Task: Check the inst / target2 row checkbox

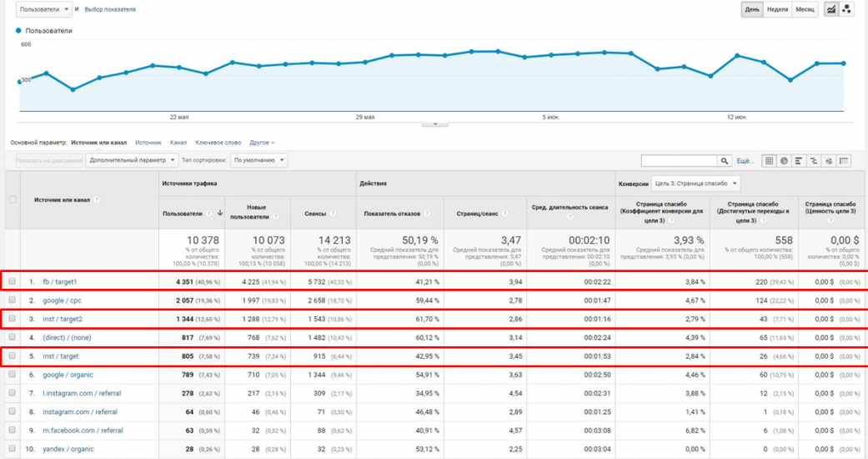Action: click(13, 319)
